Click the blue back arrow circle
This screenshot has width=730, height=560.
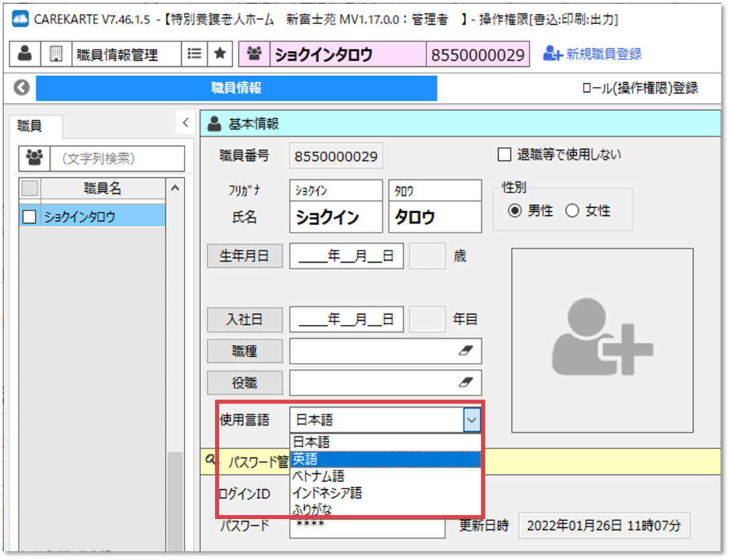19,88
